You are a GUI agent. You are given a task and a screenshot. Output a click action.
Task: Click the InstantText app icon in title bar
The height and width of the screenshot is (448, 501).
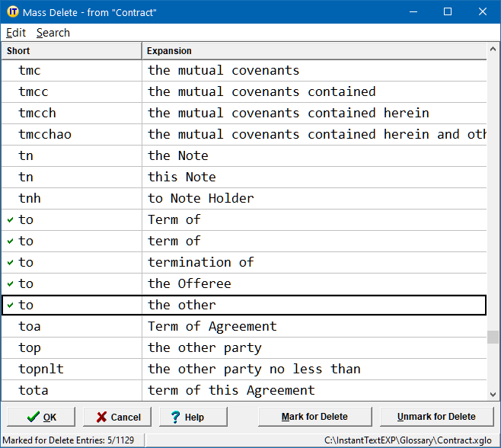click(x=13, y=11)
